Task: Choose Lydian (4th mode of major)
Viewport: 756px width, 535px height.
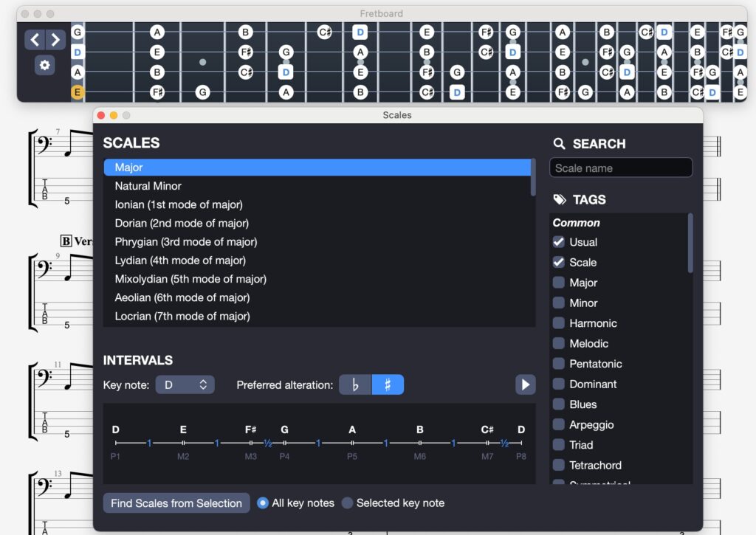Action: (180, 260)
